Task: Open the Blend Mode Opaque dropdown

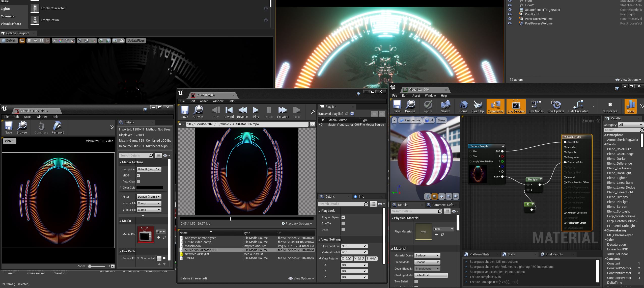Action: tap(427, 262)
